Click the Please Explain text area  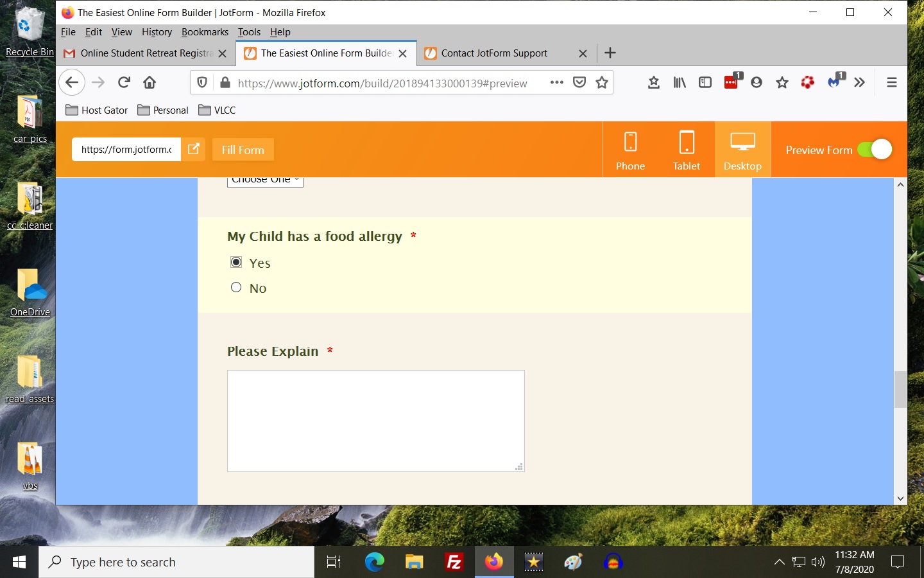375,421
